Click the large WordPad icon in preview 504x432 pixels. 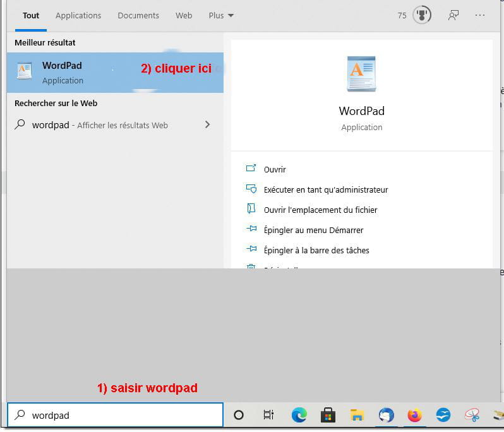click(x=361, y=74)
